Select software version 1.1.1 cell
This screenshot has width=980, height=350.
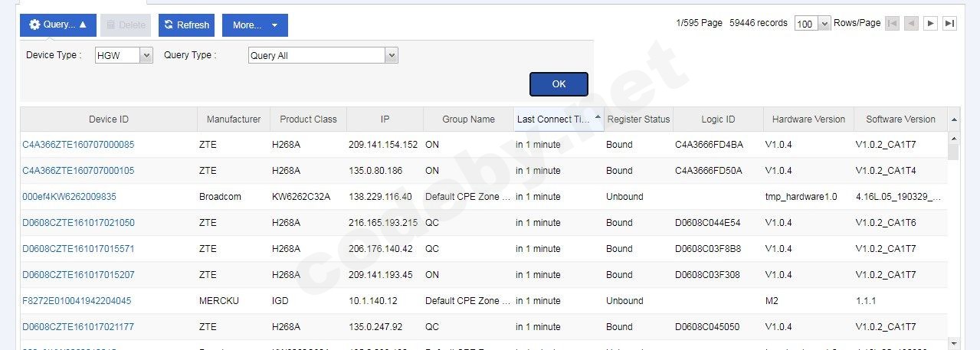click(866, 301)
